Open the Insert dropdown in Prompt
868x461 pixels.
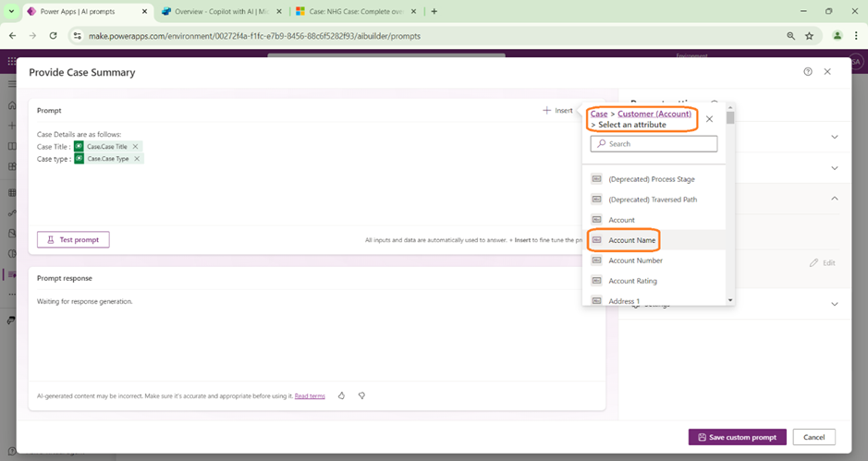(x=558, y=111)
